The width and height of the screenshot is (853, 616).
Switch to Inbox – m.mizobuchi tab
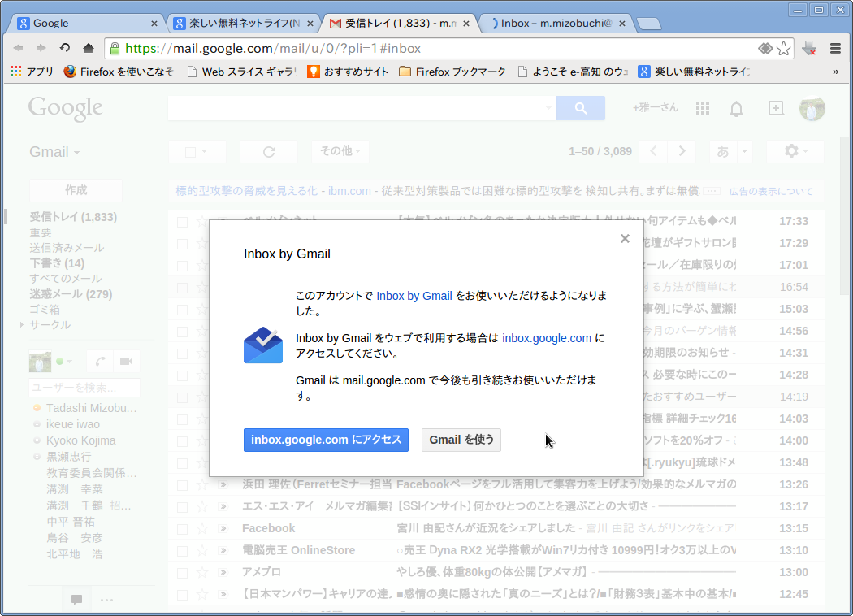555,23
